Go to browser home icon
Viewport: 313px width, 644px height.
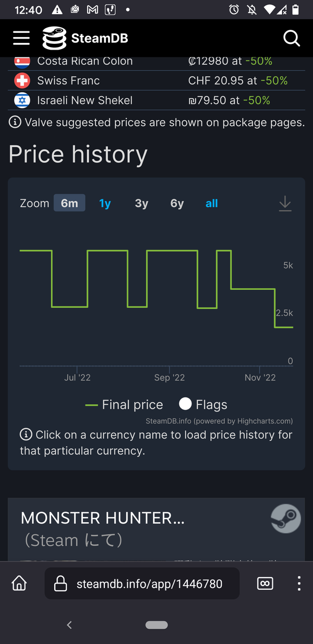pyautogui.click(x=19, y=583)
